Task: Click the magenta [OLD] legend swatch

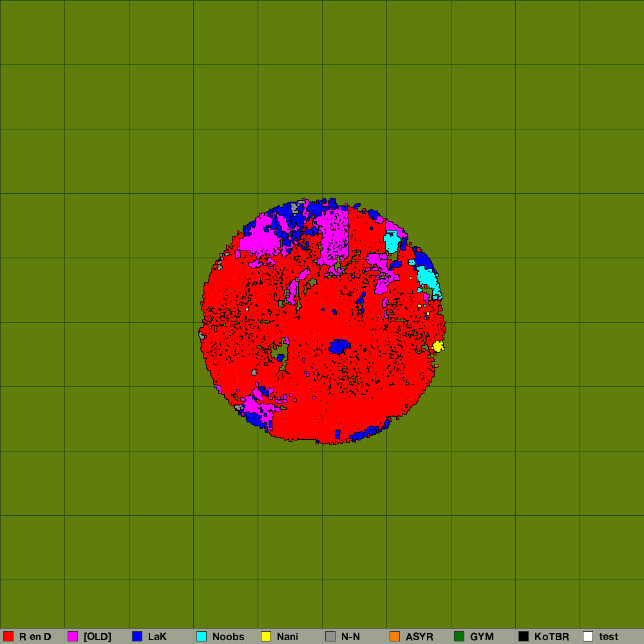Action: pos(73,636)
